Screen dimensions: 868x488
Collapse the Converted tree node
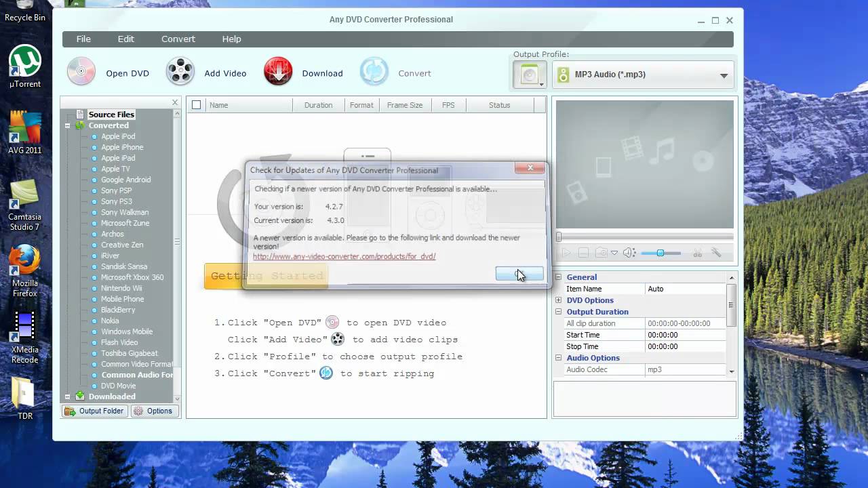tap(68, 125)
